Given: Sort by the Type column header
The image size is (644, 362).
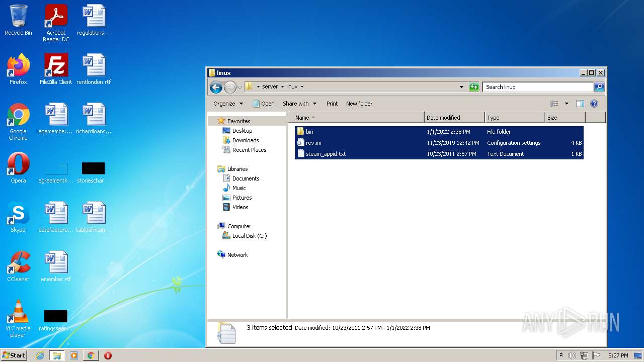Looking at the screenshot, I should click(x=515, y=118).
